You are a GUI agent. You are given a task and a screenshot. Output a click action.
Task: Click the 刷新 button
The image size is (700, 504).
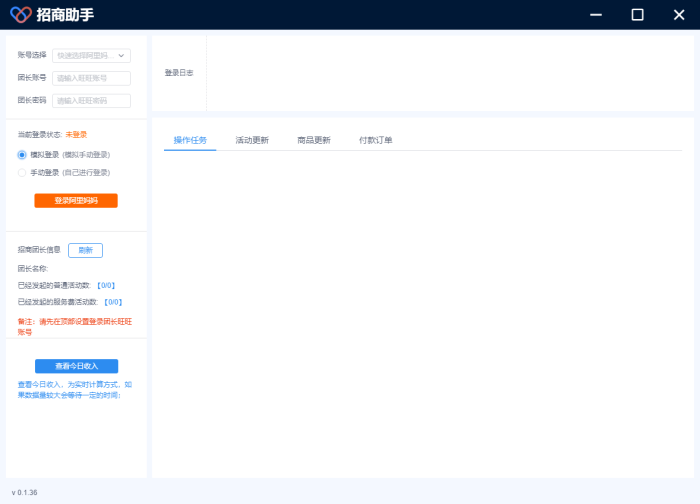pos(85,250)
